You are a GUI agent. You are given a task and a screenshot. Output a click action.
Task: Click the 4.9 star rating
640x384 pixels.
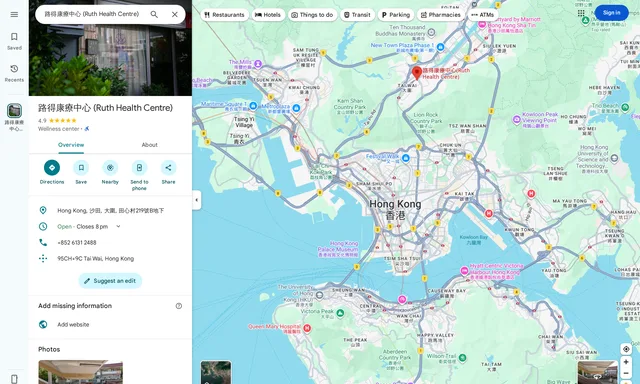coord(57,120)
